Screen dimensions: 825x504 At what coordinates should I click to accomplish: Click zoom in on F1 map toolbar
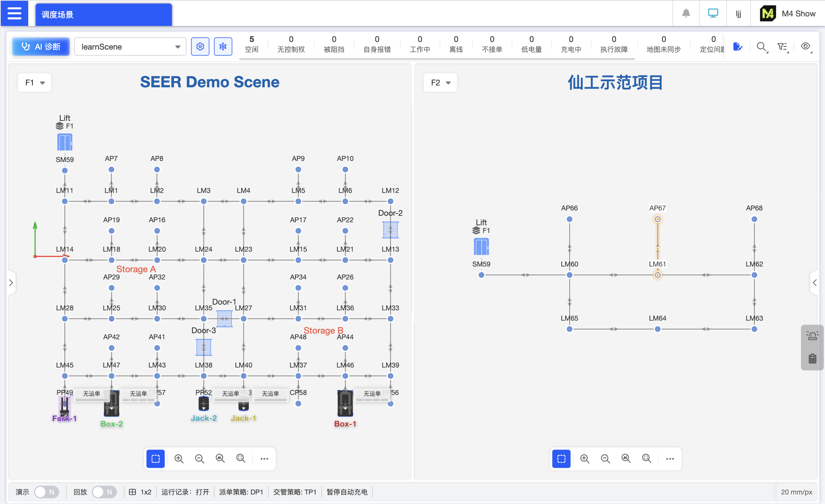(x=179, y=459)
